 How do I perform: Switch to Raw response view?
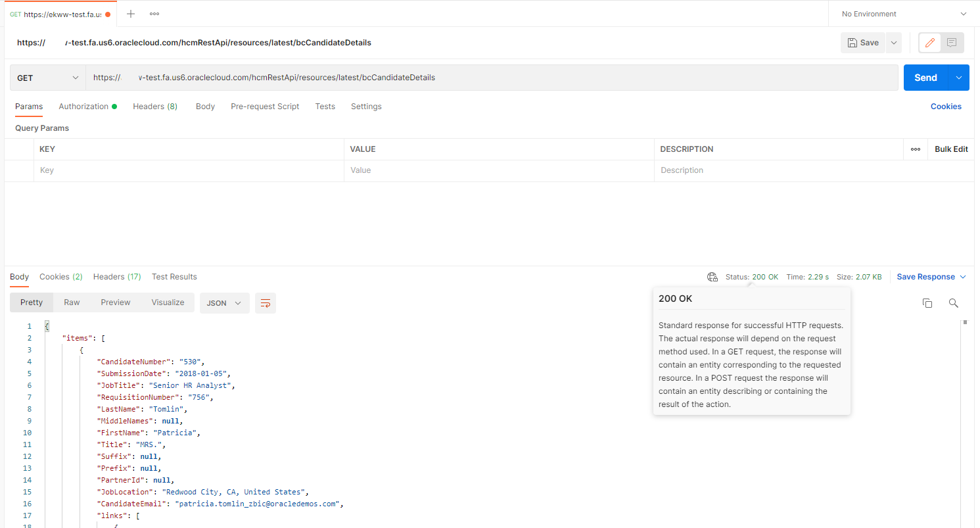(71, 302)
